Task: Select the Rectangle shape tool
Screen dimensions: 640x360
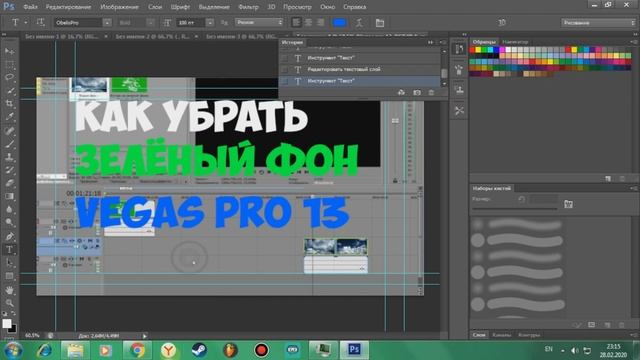Action: pyautogui.click(x=9, y=276)
